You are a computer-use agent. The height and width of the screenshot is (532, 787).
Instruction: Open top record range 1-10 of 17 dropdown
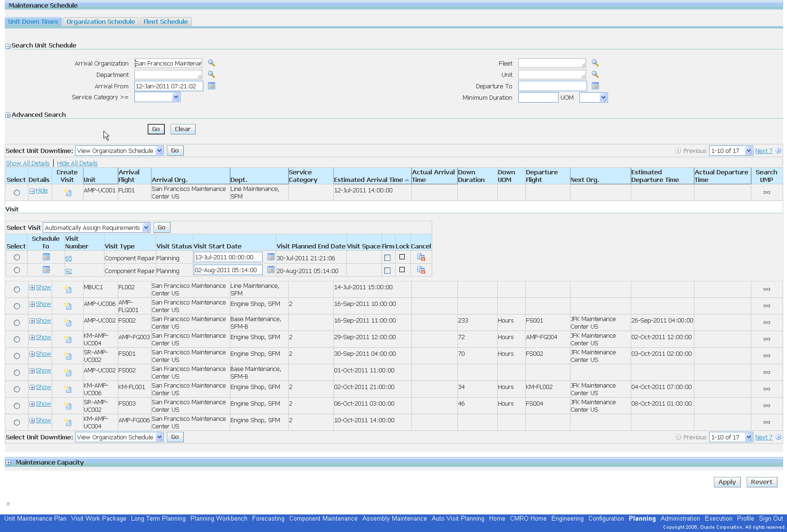(730, 151)
